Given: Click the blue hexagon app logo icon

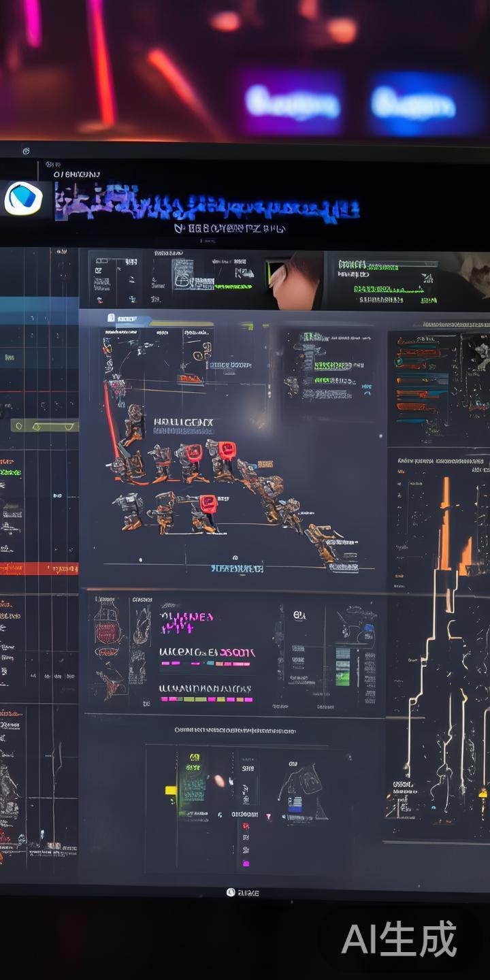Looking at the screenshot, I should [x=23, y=199].
